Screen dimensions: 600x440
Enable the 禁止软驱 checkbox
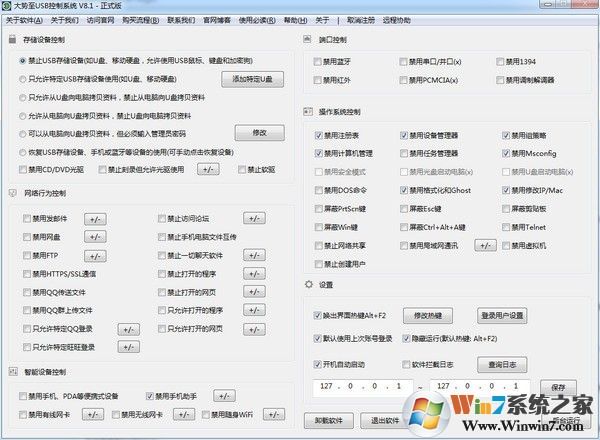(x=242, y=169)
